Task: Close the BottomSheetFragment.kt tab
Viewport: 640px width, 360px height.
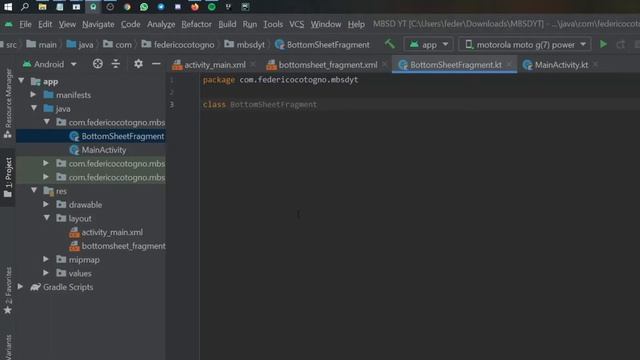Action: point(509,64)
